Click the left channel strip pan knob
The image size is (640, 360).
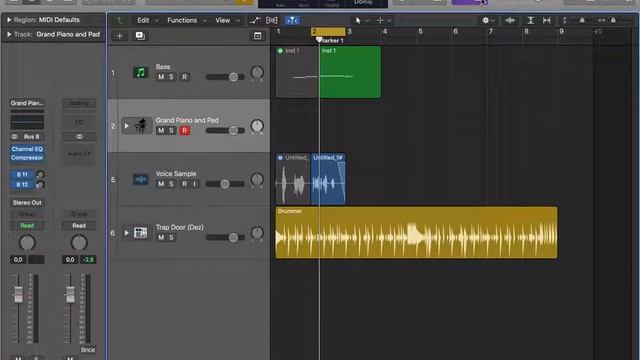(27, 243)
